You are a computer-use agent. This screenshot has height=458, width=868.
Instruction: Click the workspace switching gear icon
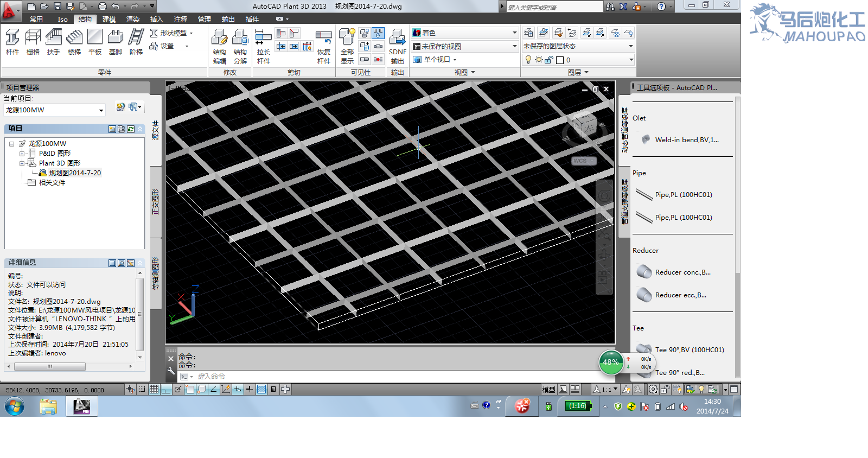[x=653, y=389]
